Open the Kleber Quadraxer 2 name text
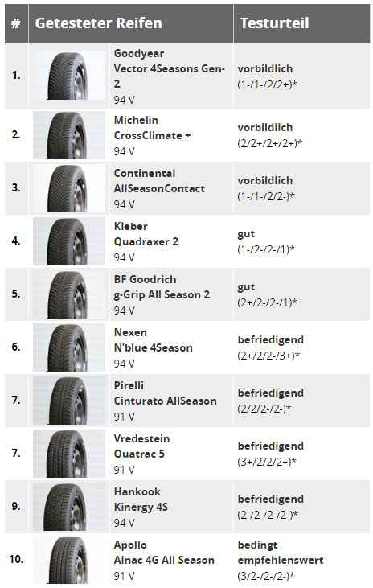373x588 pixels. 146,234
